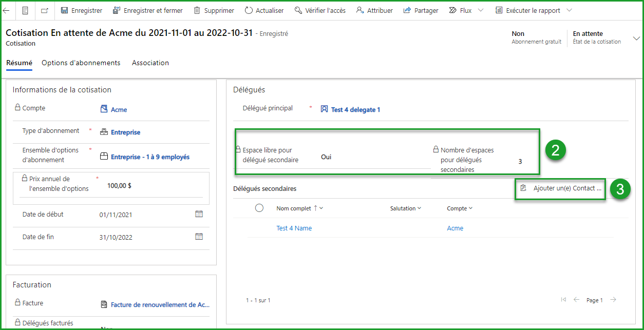
Task: Expand Exécuter le rapport dropdown
Action: coord(569,10)
